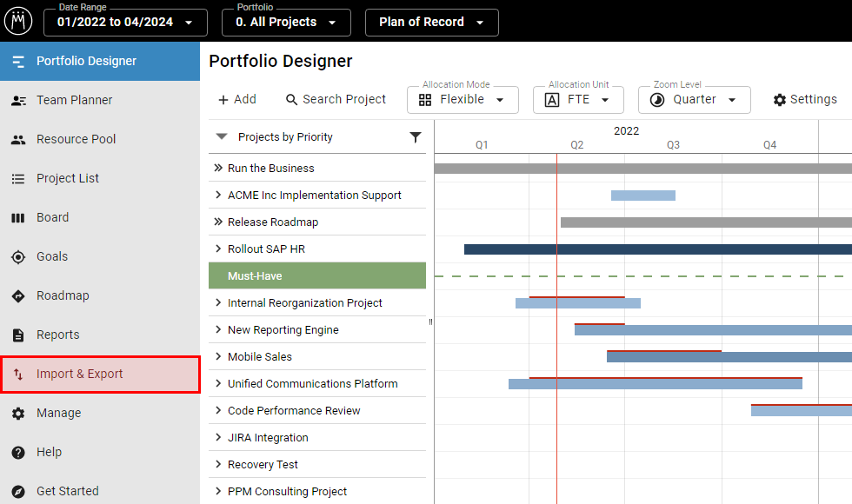Viewport: 852px width, 504px height.
Task: Go to the Board view
Action: 52,217
